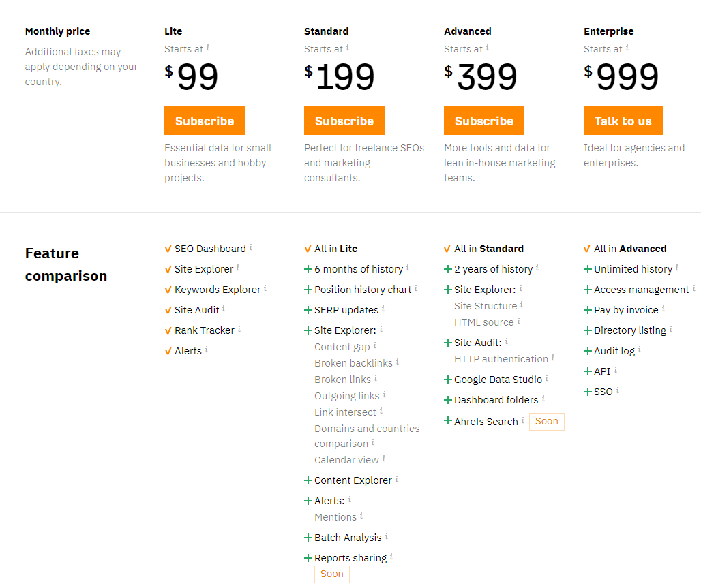Show info for Content gap
Screen dimensions: 701x588
(x=375, y=345)
